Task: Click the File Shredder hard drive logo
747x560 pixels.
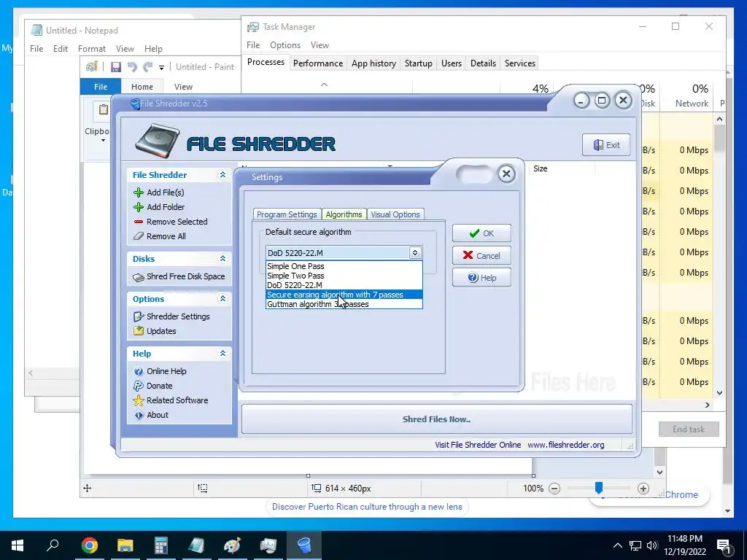Action: 158,141
